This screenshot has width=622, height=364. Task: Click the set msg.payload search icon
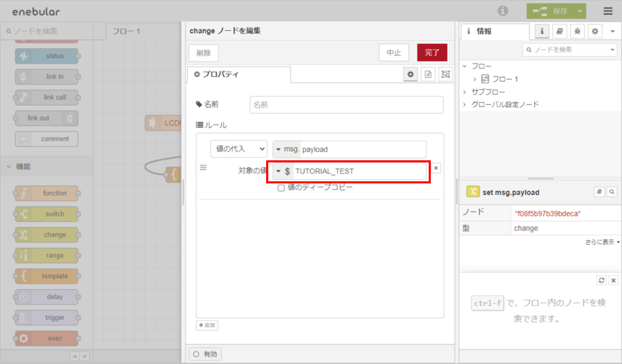(x=612, y=192)
